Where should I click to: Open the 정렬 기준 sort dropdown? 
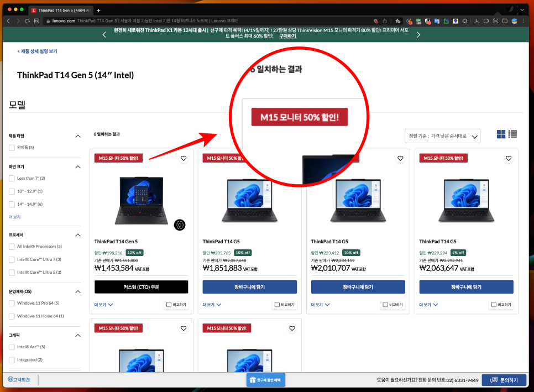(442, 136)
